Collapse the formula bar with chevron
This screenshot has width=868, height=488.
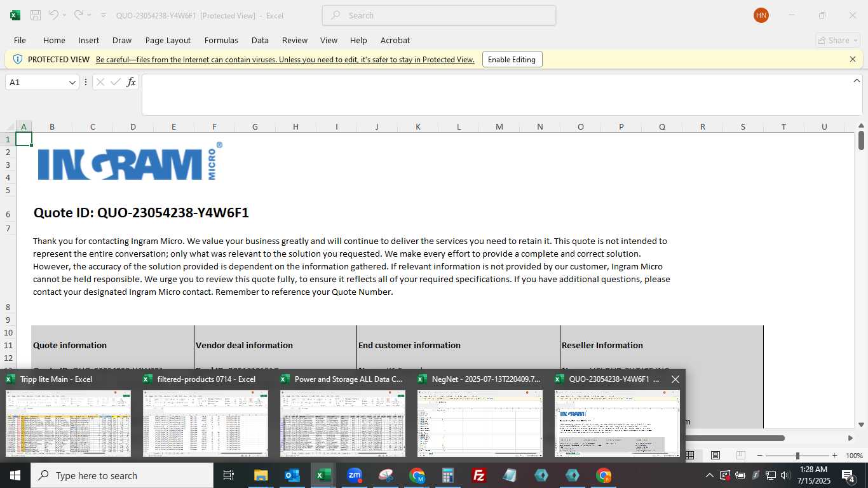coord(857,81)
